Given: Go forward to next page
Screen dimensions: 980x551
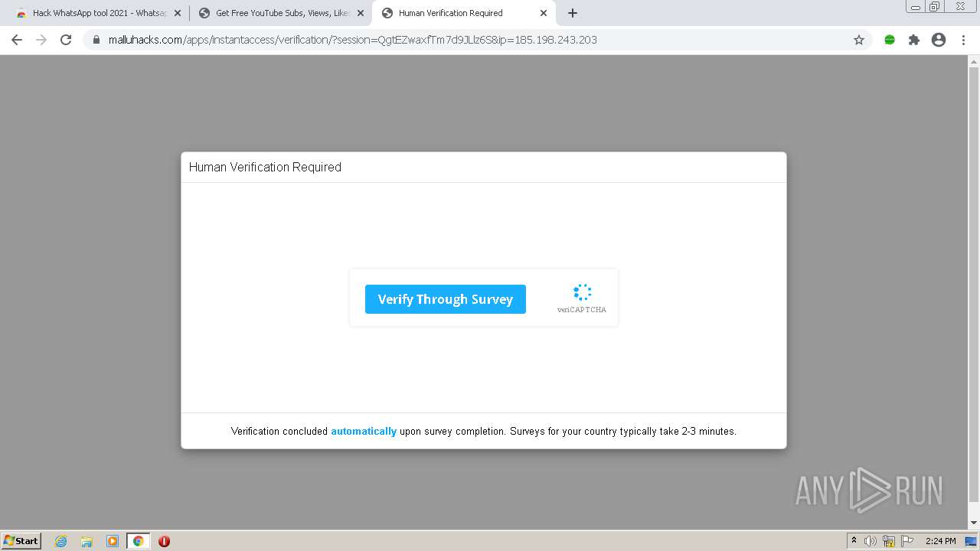Looking at the screenshot, I should [x=41, y=40].
